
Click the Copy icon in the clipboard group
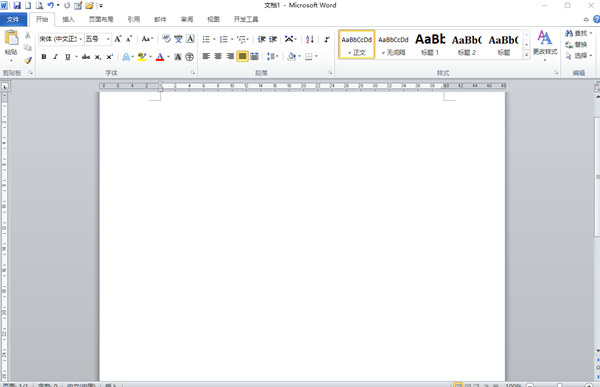point(28,47)
